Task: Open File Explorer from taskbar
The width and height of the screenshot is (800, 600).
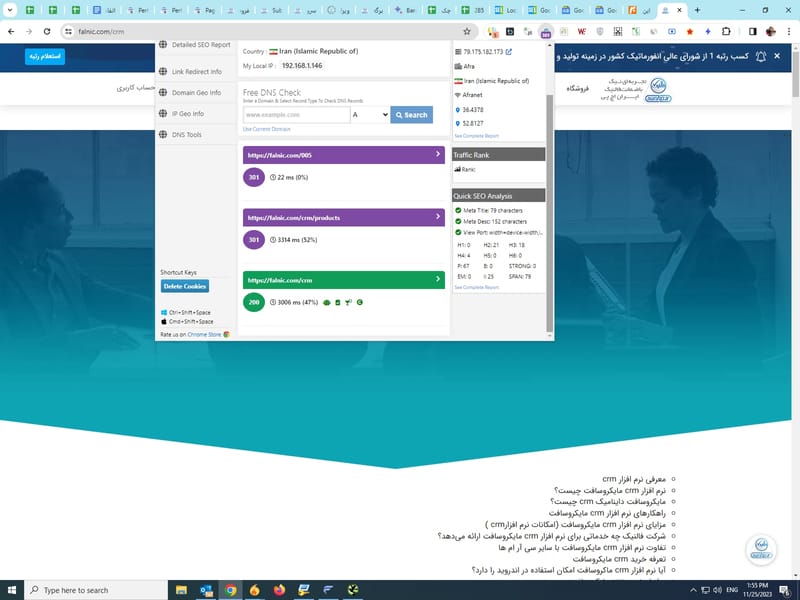Action: (x=181, y=590)
